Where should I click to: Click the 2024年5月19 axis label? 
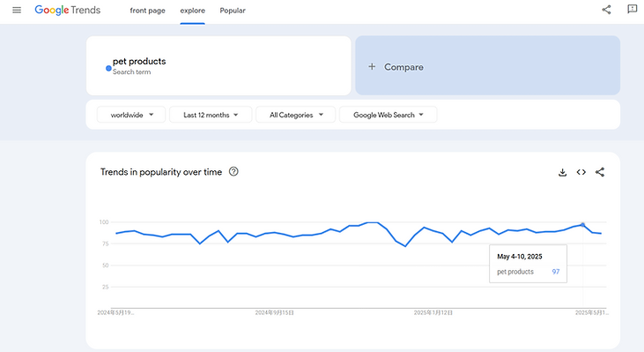coord(115,313)
